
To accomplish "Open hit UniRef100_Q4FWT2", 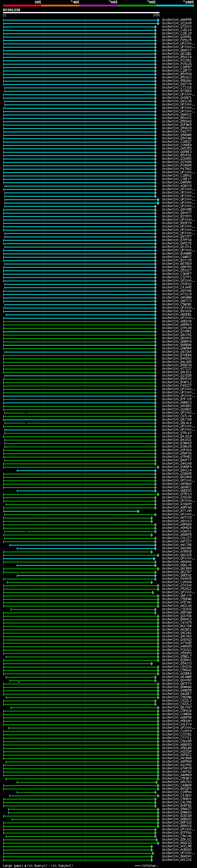I will pyautogui.click(x=177, y=754).
